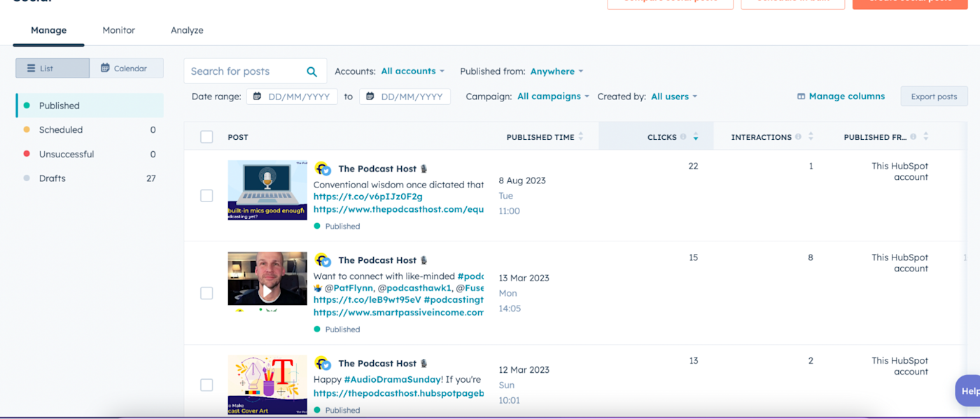Image resolution: width=980 pixels, height=419 pixels.
Task: Click Drafts count 27
Action: pos(151,178)
